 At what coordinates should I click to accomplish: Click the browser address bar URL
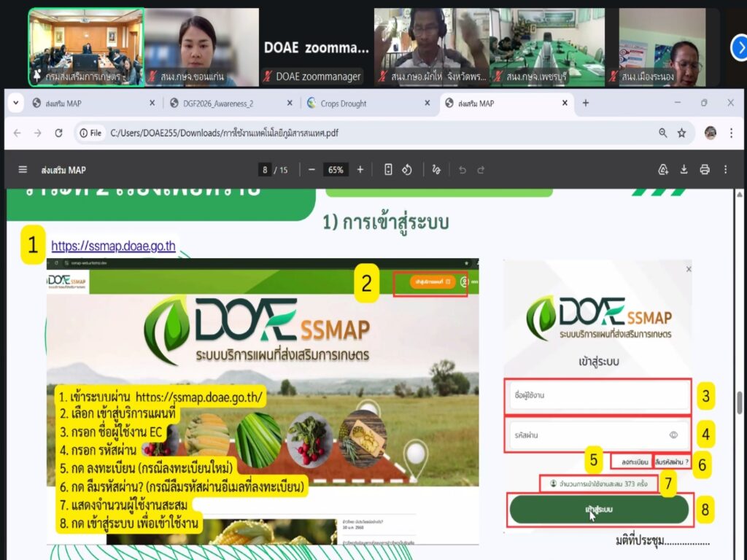click(x=225, y=133)
